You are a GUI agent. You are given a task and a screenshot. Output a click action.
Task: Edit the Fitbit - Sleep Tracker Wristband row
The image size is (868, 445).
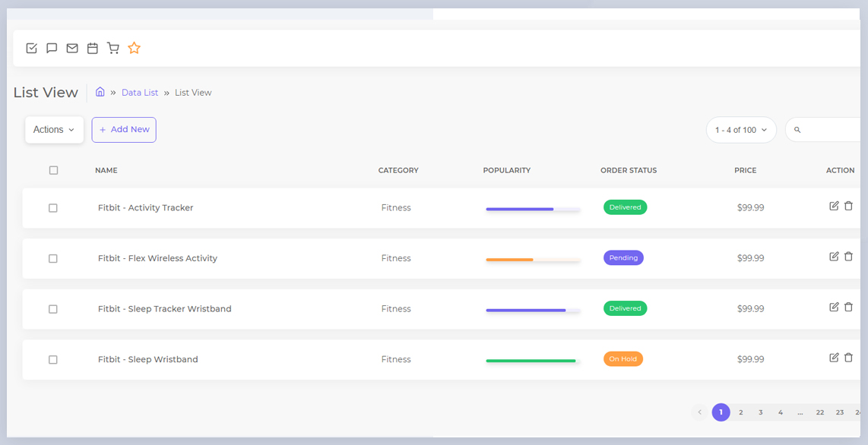pos(834,307)
